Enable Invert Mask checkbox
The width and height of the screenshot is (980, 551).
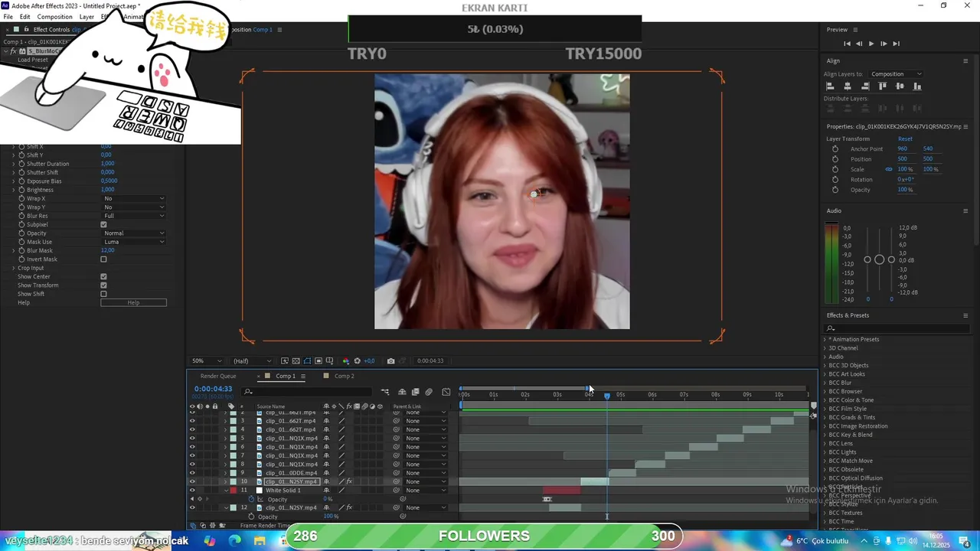click(x=103, y=259)
